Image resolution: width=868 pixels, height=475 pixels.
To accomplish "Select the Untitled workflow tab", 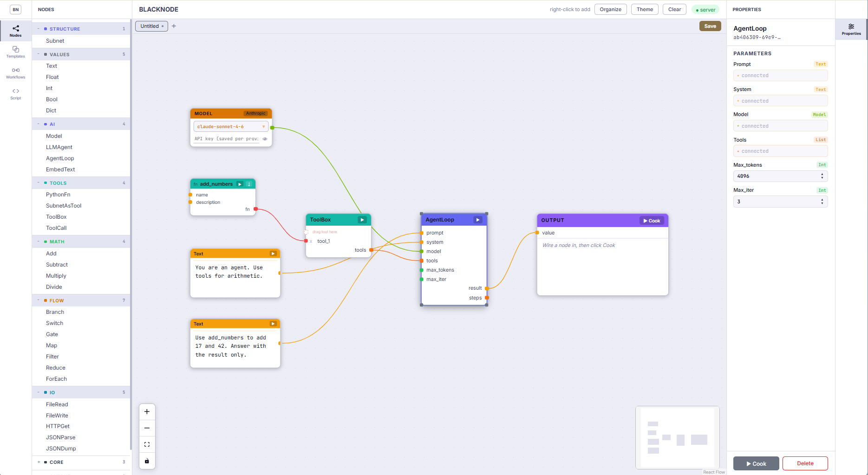I will [x=151, y=26].
